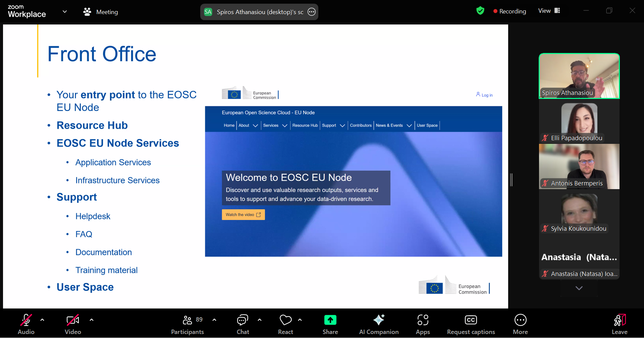The height and width of the screenshot is (338, 644).
Task: Select Anastasia (Natasa) participant tile
Action: (579, 257)
